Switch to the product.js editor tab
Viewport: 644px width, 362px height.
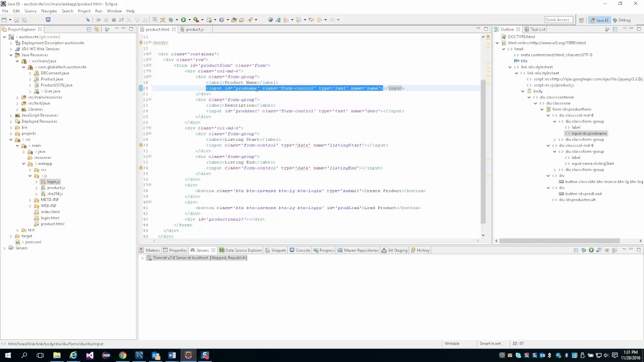coord(195,30)
